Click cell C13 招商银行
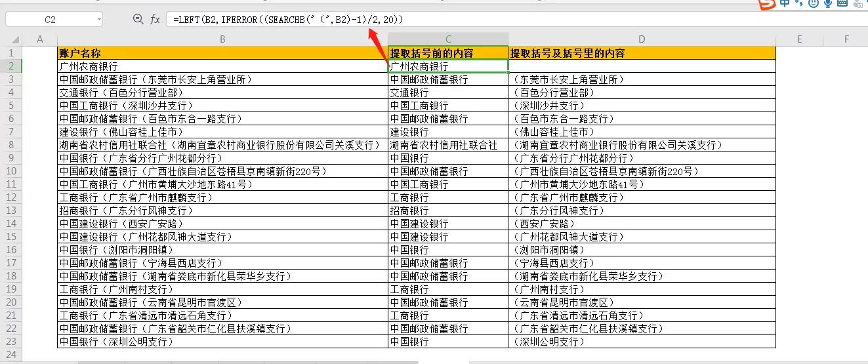868x364 pixels. click(x=448, y=211)
